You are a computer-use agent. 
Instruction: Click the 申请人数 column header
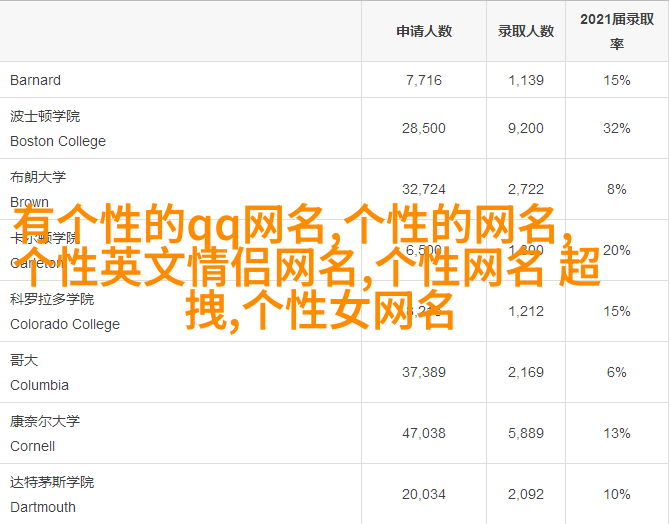pos(424,31)
